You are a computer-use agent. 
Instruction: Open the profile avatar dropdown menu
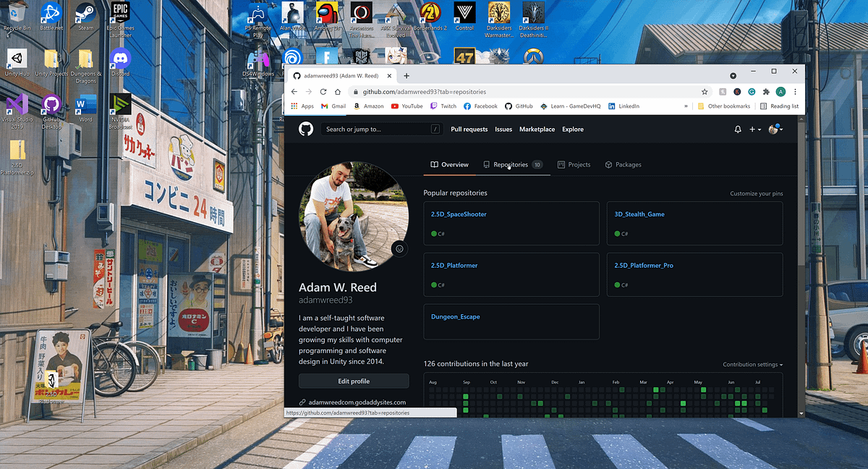pos(775,129)
